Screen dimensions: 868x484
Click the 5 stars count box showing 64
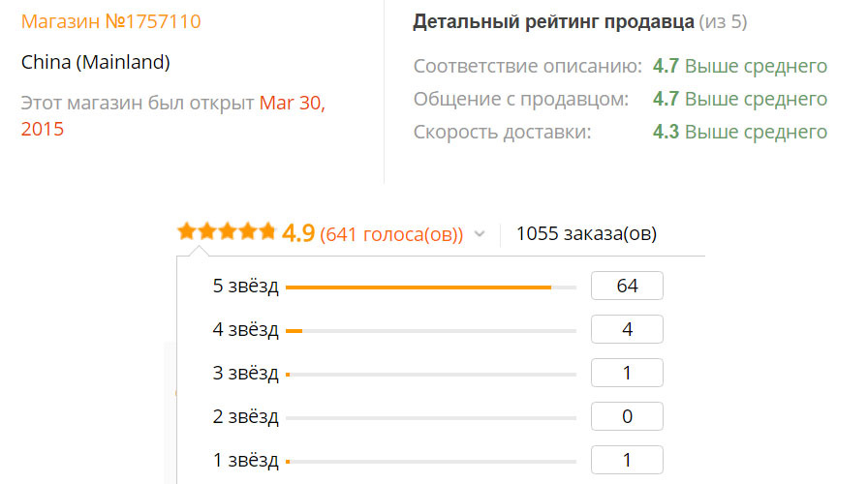pos(627,287)
